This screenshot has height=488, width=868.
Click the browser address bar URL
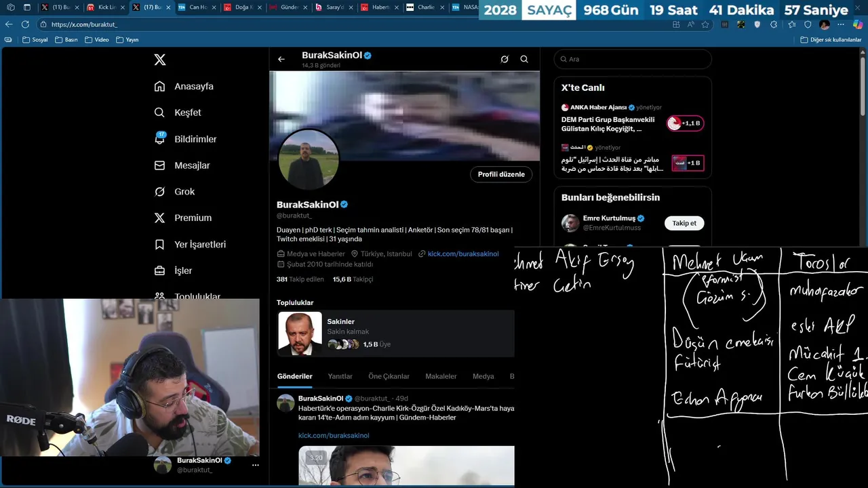point(85,24)
